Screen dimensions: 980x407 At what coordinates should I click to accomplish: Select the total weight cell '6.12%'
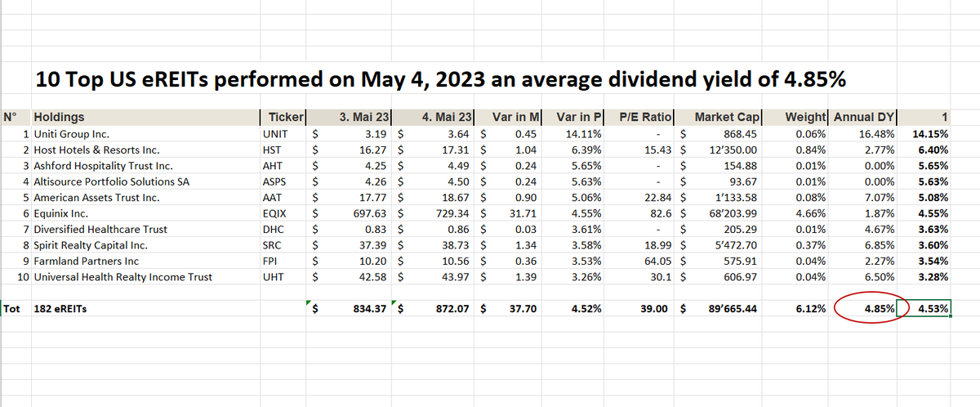[797, 309]
